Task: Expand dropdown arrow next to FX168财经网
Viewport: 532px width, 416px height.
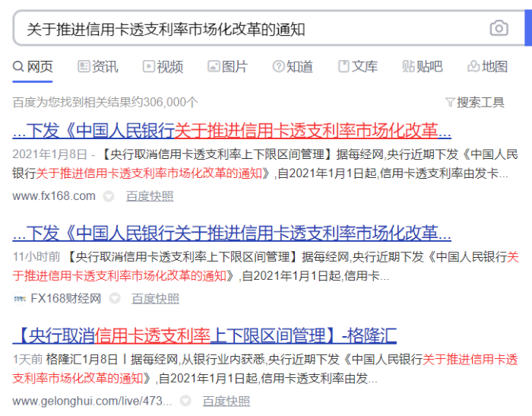Action: 114,299
